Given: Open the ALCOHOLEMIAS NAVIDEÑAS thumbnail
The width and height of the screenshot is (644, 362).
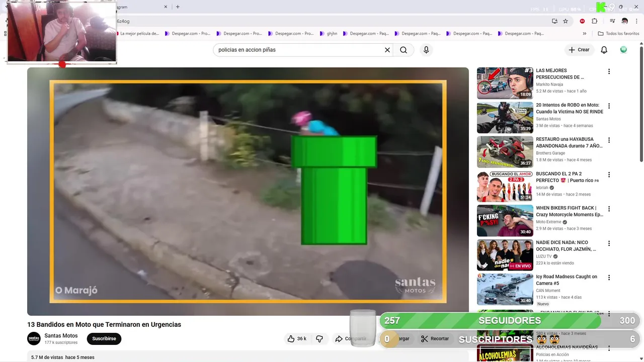Looking at the screenshot, I should (x=505, y=353).
